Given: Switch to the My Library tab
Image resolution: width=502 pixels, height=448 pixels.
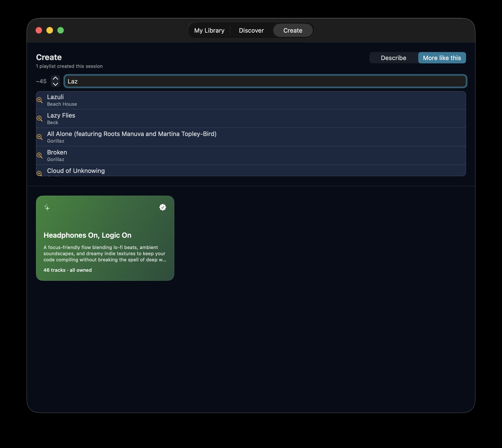Looking at the screenshot, I should [x=209, y=30].
